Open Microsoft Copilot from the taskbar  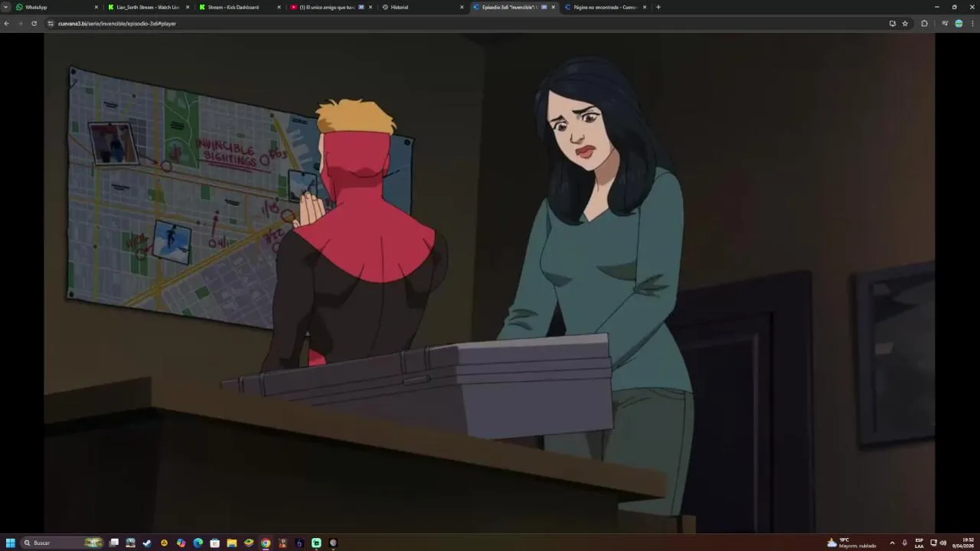point(181,543)
